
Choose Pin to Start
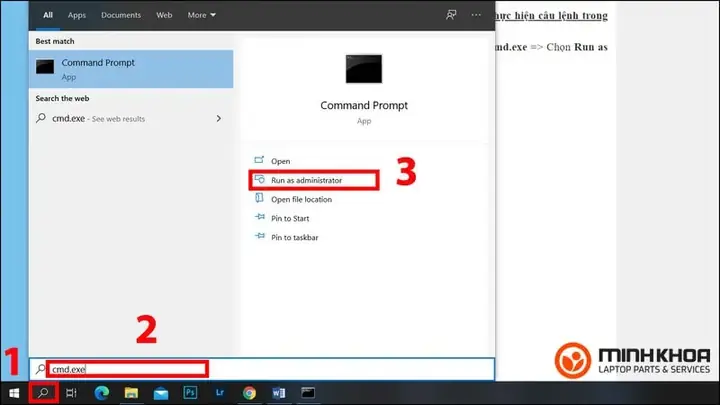290,219
